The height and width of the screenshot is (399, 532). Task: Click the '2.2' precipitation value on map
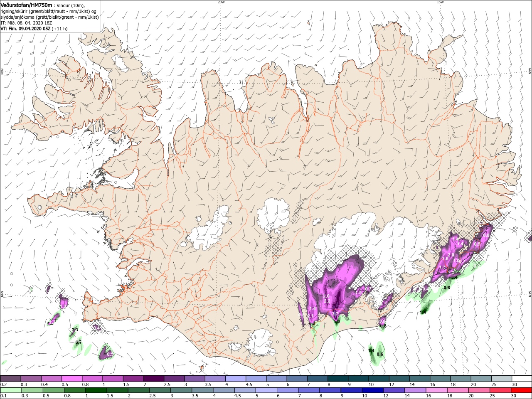point(327,301)
